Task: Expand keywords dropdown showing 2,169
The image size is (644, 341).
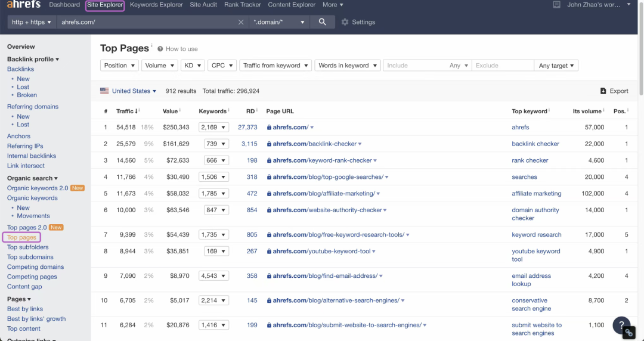Action: (213, 128)
